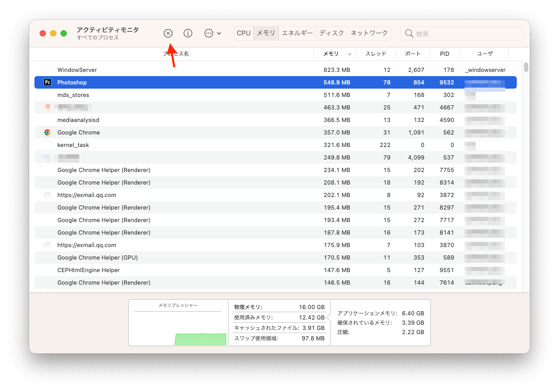559x392 pixels.
Task: Click icon beside https://exmail.qq.com 175.9 MB row
Action: (x=47, y=245)
